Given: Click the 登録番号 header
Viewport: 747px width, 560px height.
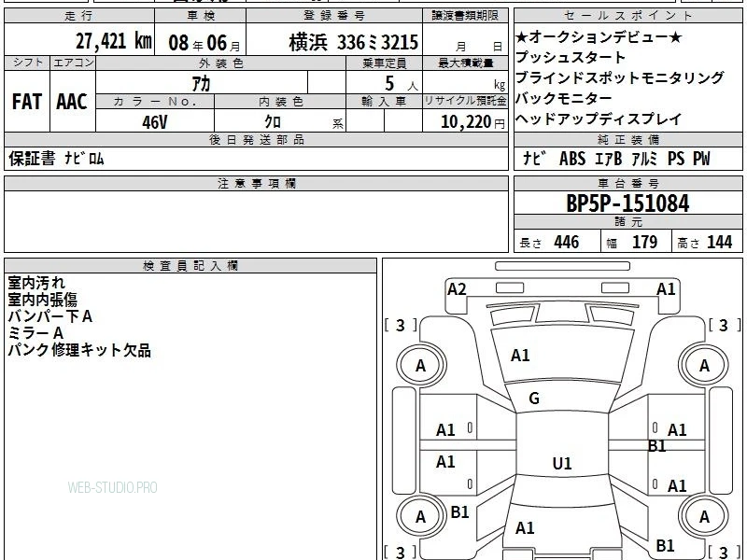Looking at the screenshot, I should pos(334,16).
